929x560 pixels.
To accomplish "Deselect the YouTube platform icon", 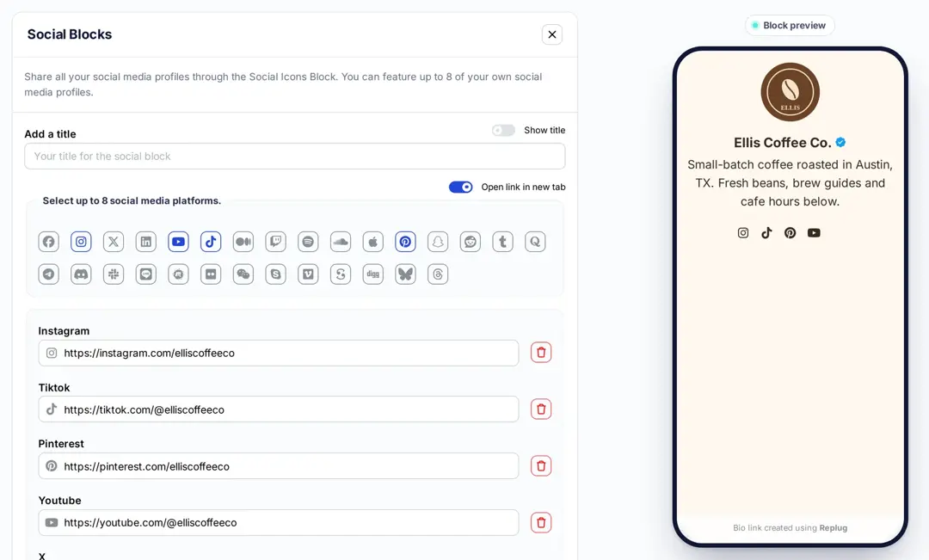I will tap(178, 242).
